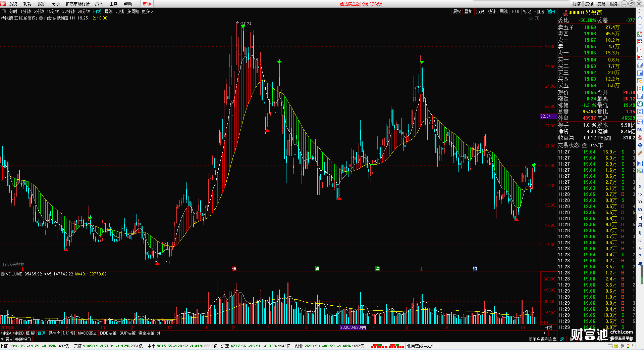Click the F5 icon in right sidebar
Screen dimensions: 644x350
640,163
